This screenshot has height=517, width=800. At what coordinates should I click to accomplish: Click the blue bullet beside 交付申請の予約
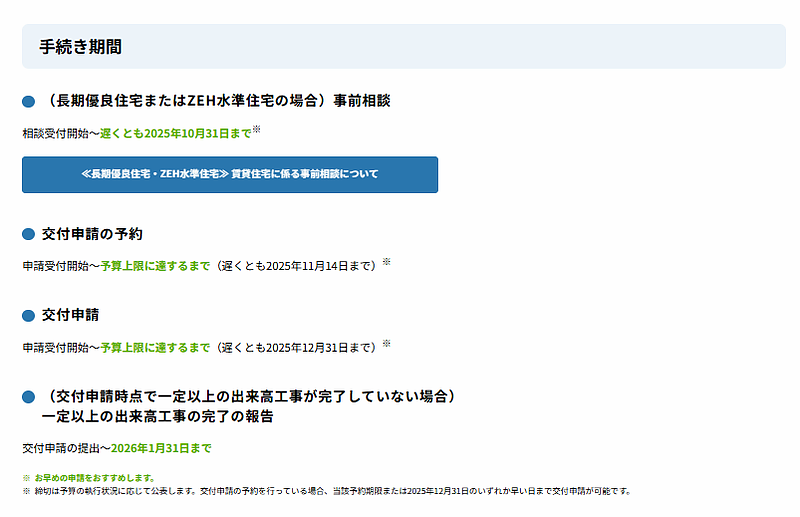click(x=29, y=235)
